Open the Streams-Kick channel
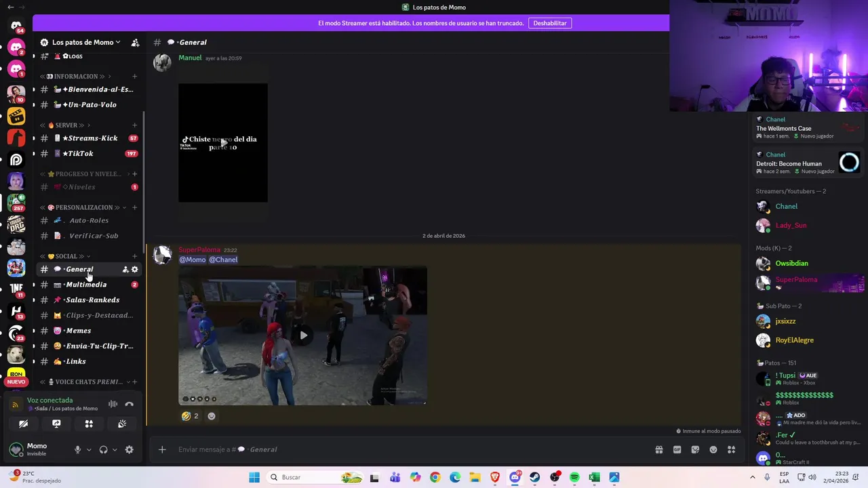This screenshot has width=868, height=488. 89,138
